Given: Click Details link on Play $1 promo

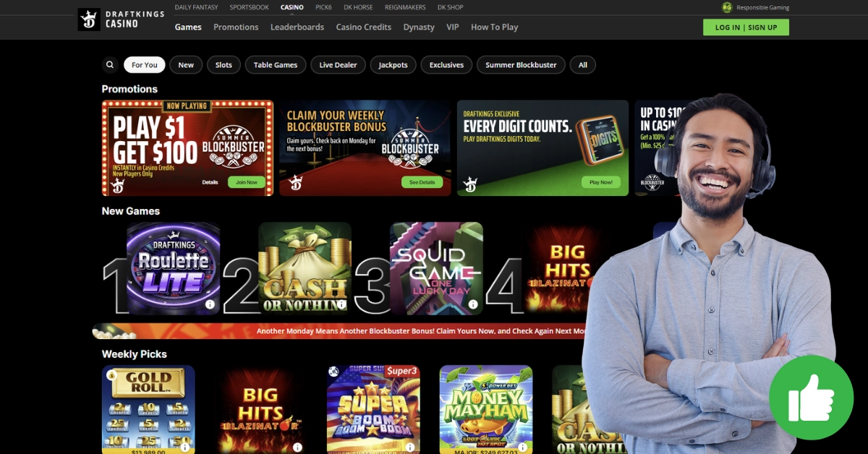Looking at the screenshot, I should (210, 182).
